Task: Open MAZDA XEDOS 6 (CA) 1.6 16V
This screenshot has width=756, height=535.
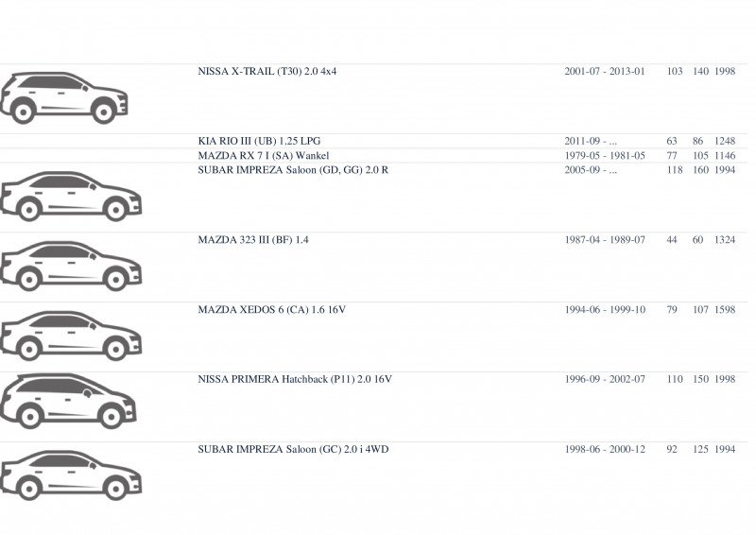Action: (272, 310)
